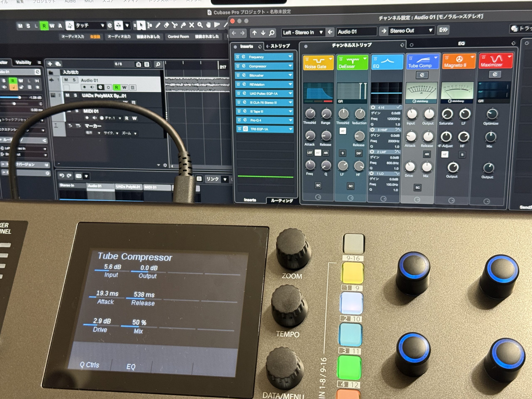This screenshot has height=399, width=532.
Task: Open Frequency insert slot dropdown arrow
Action: click(290, 57)
